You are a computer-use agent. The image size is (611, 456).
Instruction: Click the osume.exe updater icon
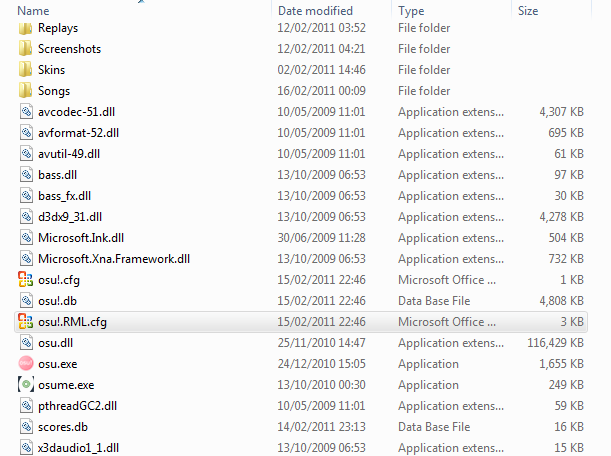[x=26, y=385]
